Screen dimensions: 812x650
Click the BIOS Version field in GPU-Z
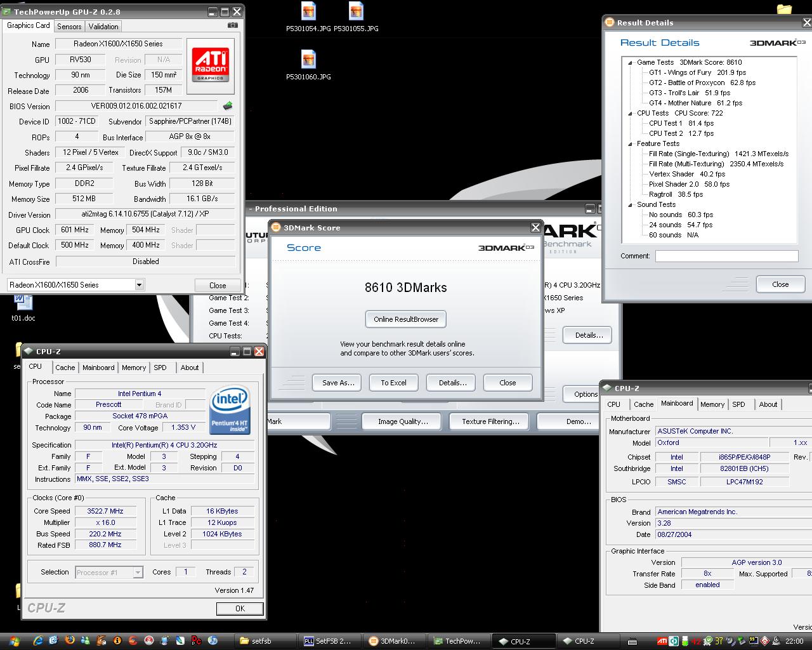[136, 106]
